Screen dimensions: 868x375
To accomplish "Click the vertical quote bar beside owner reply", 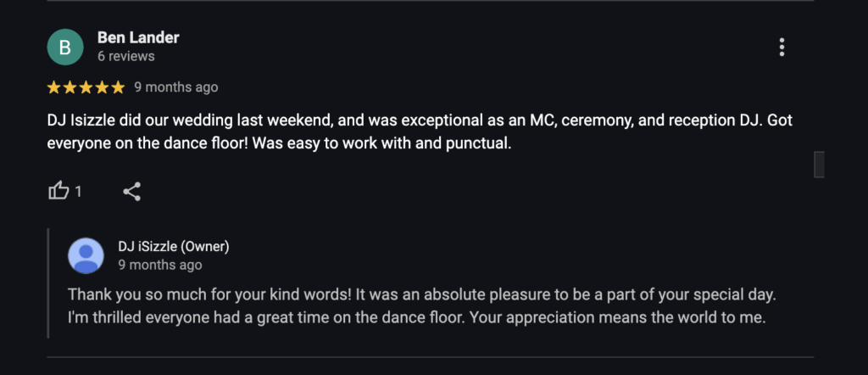I will point(48,283).
